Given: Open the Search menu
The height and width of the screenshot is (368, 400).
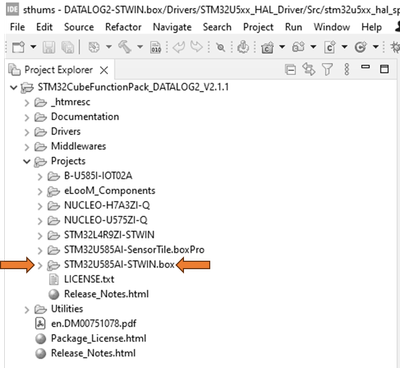Looking at the screenshot, I should pos(217,27).
